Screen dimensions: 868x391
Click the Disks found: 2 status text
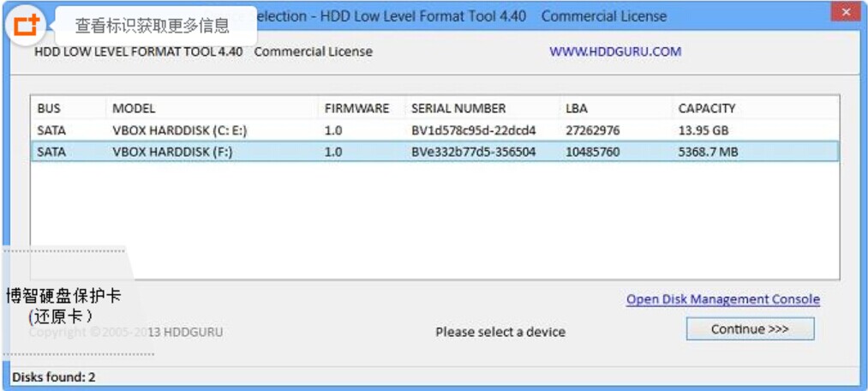pos(54,377)
